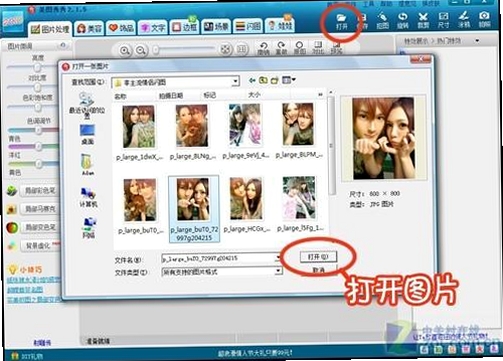The width and height of the screenshot is (503, 361).
Task: Click the 打开 button in the dialog
Action: click(318, 257)
